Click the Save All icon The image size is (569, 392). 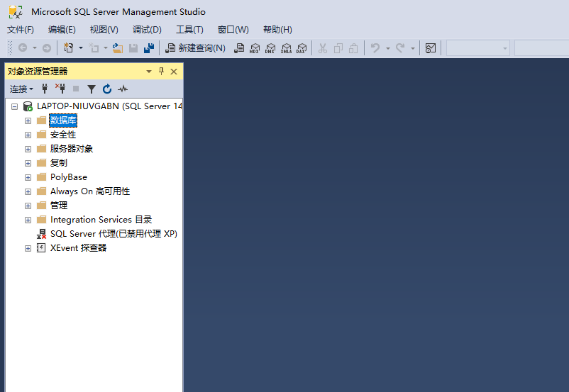149,48
